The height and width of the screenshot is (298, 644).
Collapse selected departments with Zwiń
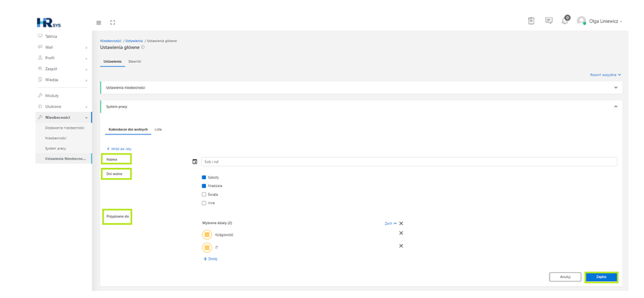(391, 223)
